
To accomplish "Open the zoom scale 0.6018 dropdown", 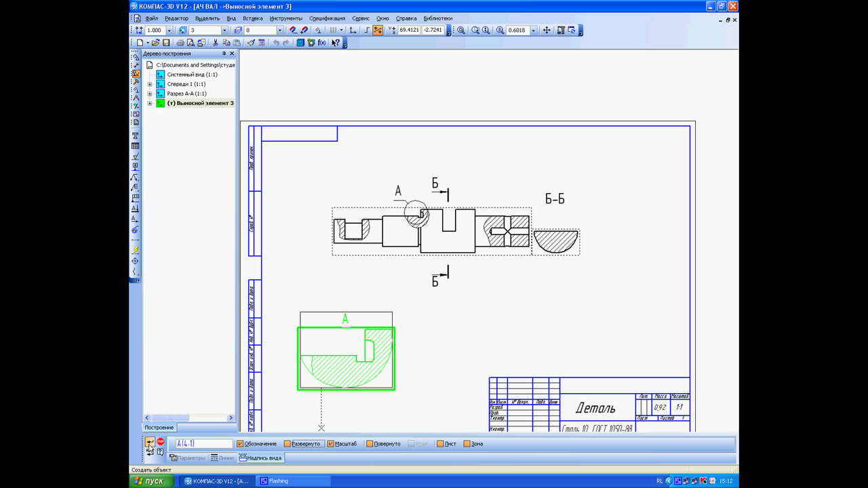I will click(x=533, y=30).
